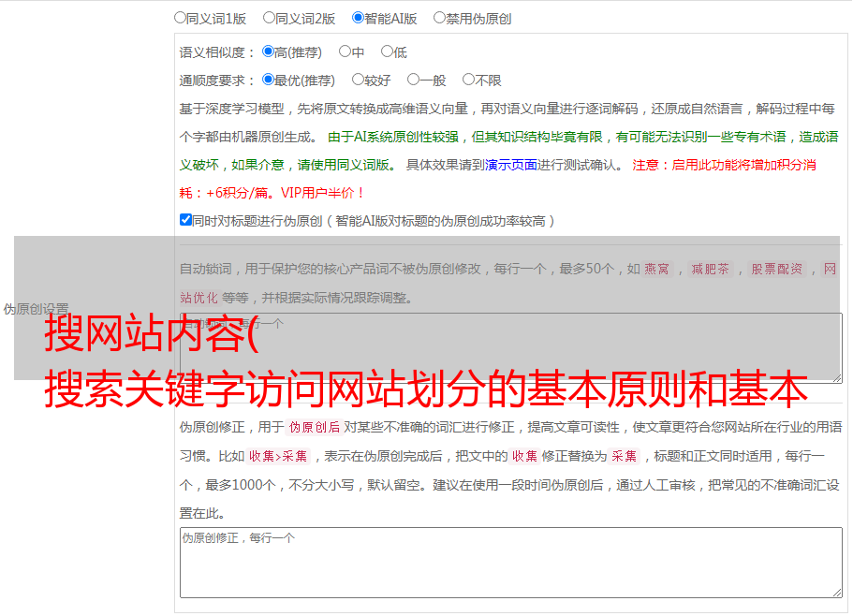Set 通顺度要求 to 不限
Viewport: 853px width, 616px height.
point(468,80)
